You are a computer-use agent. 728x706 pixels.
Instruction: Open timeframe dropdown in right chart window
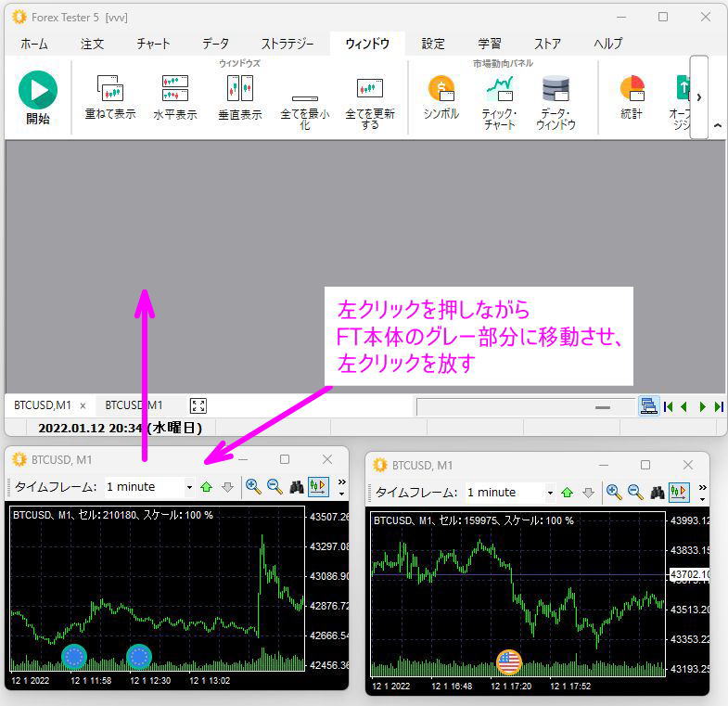pyautogui.click(x=550, y=493)
